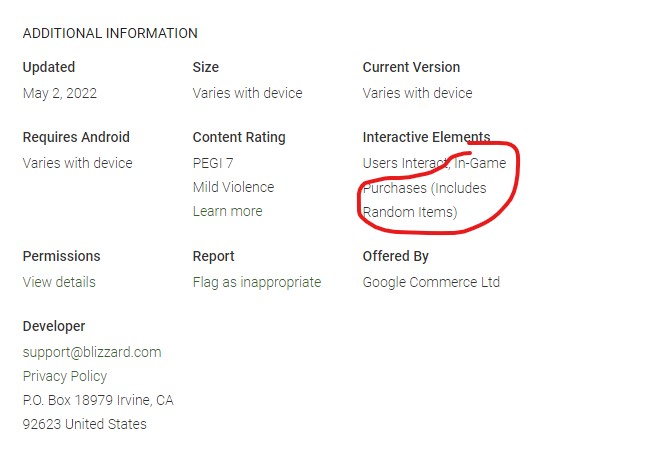
Task: Click the Learn more link under Content Rating
Action: (227, 211)
